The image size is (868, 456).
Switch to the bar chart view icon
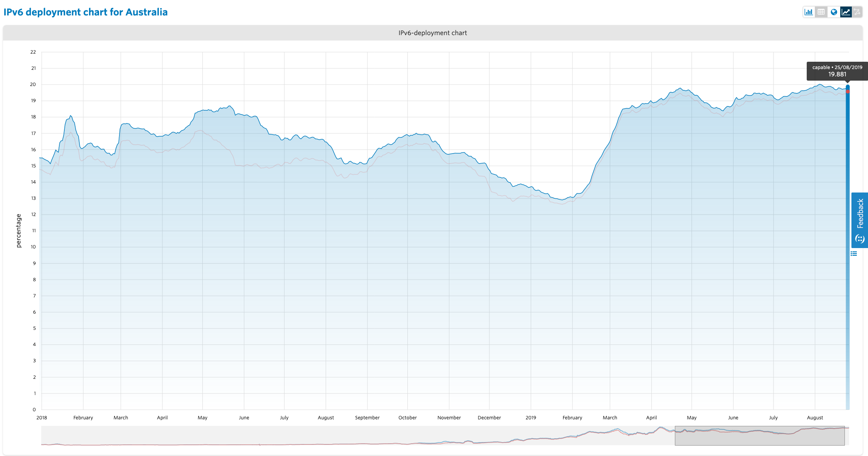point(809,12)
